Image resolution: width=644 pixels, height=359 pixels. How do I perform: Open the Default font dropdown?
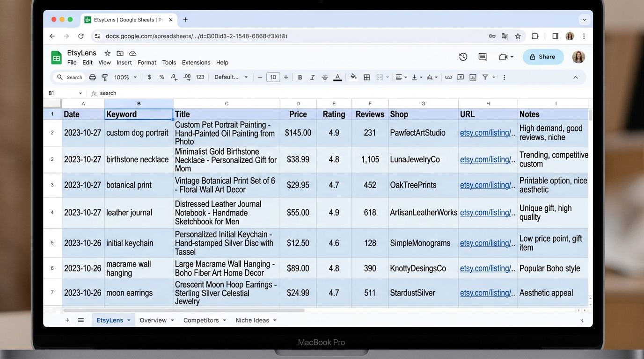click(231, 77)
